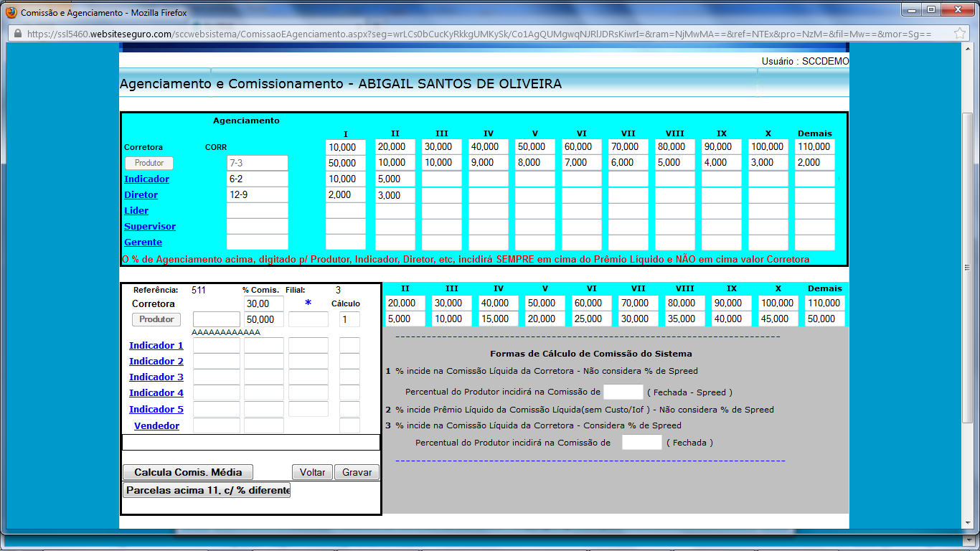The height and width of the screenshot is (551, 980).
Task: Click the Gerente column I field
Action: (346, 242)
